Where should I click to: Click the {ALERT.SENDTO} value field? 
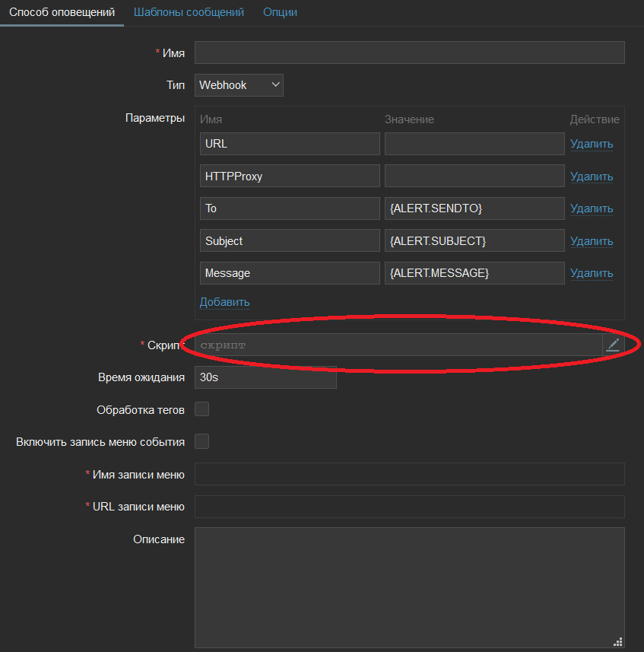point(474,208)
